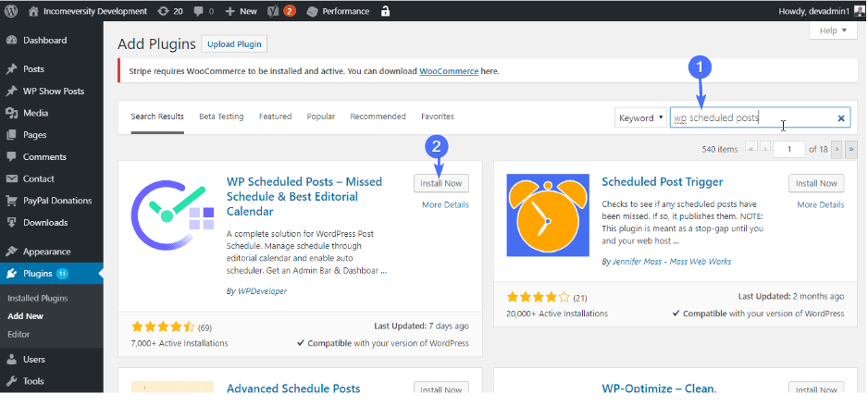868x406 pixels.
Task: Switch to the Recommended tab
Action: (x=378, y=117)
